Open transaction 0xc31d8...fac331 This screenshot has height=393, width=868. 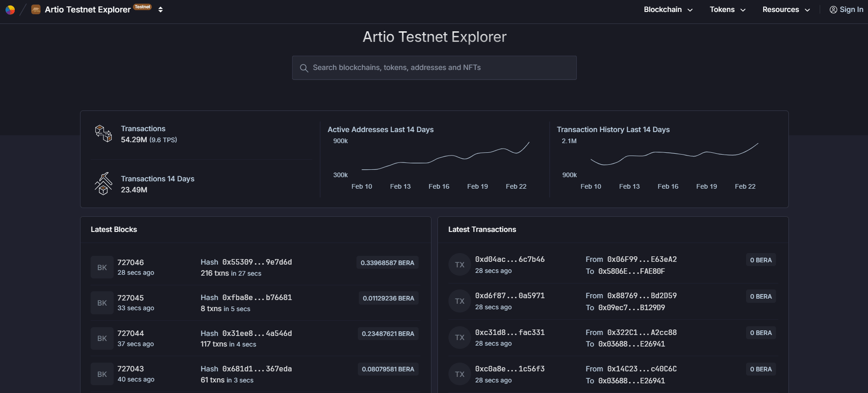pos(510,332)
